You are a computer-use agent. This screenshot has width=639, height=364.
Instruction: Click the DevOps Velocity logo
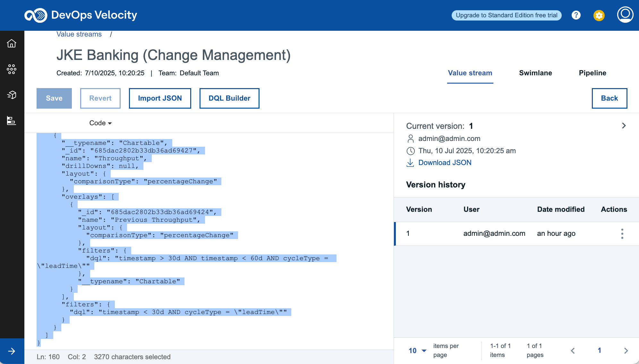coord(81,15)
